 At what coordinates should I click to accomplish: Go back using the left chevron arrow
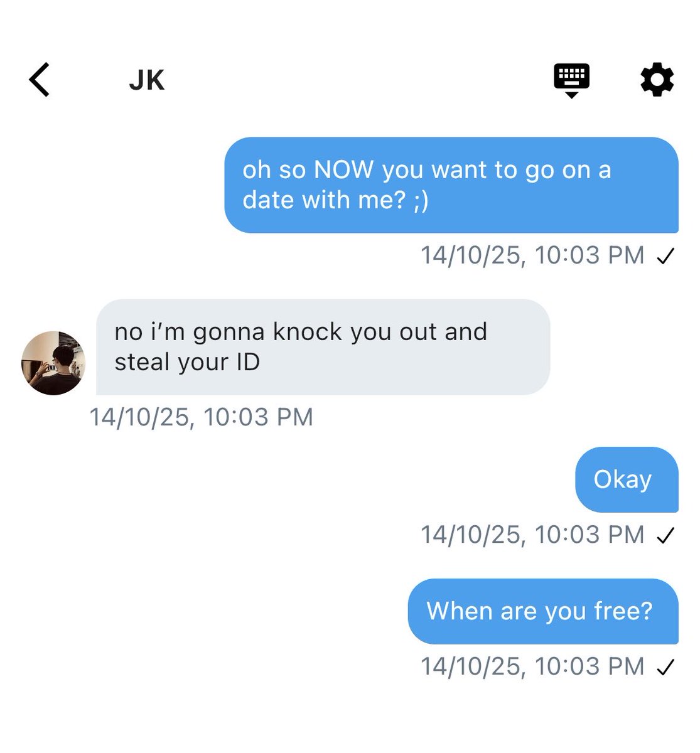[x=39, y=80]
